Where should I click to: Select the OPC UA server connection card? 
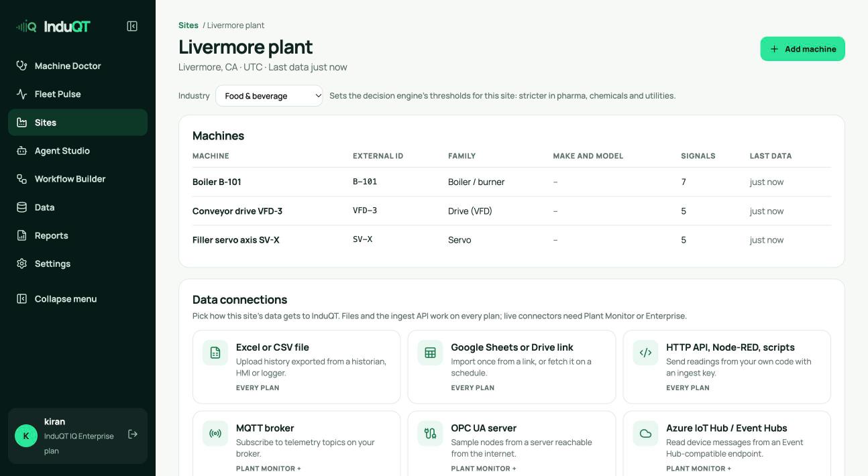[512, 443]
